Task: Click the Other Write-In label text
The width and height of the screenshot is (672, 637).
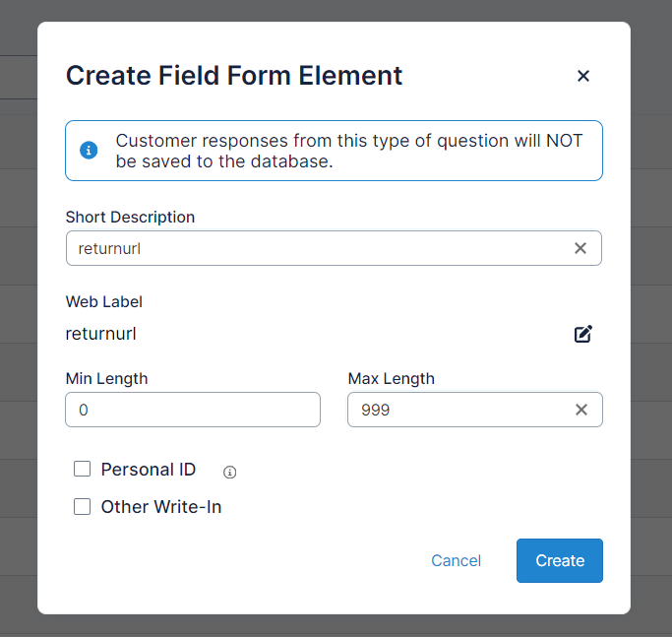Action: click(161, 507)
